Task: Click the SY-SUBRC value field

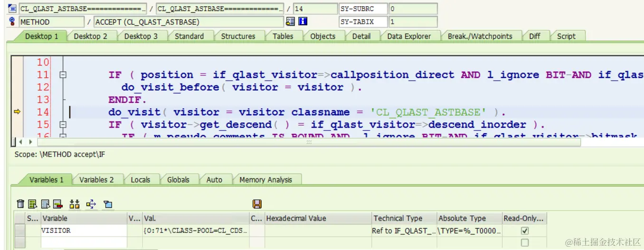Action: click(x=413, y=9)
